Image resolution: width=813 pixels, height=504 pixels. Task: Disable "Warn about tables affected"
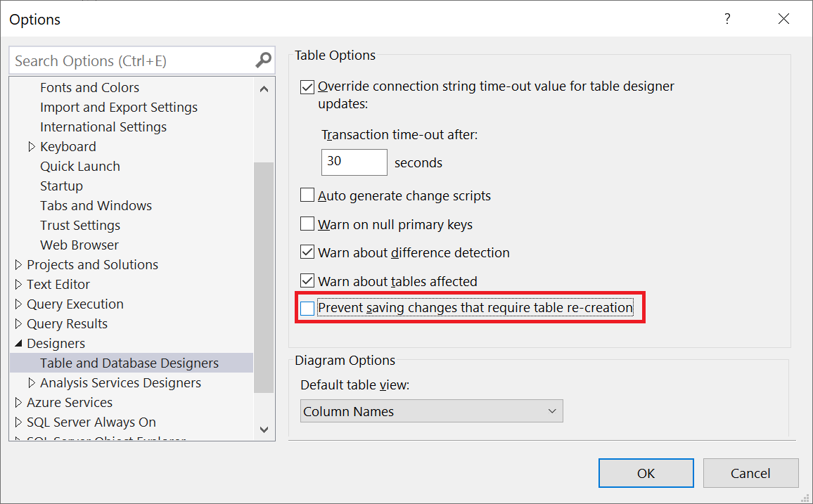pyautogui.click(x=307, y=280)
